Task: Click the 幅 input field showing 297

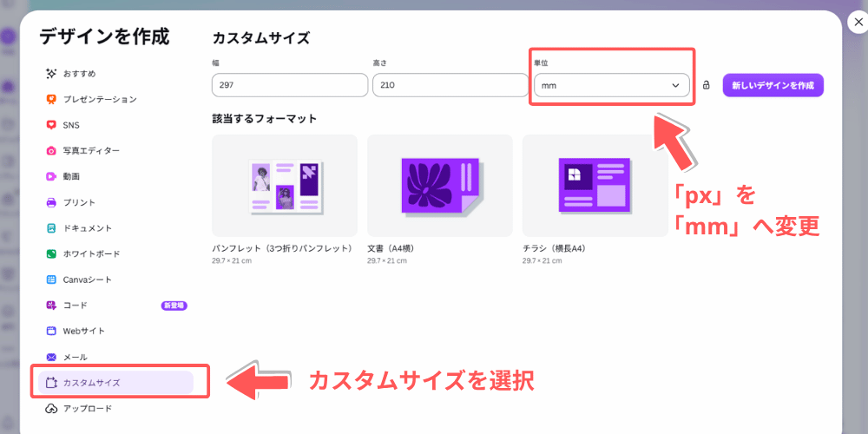Action: coord(290,85)
